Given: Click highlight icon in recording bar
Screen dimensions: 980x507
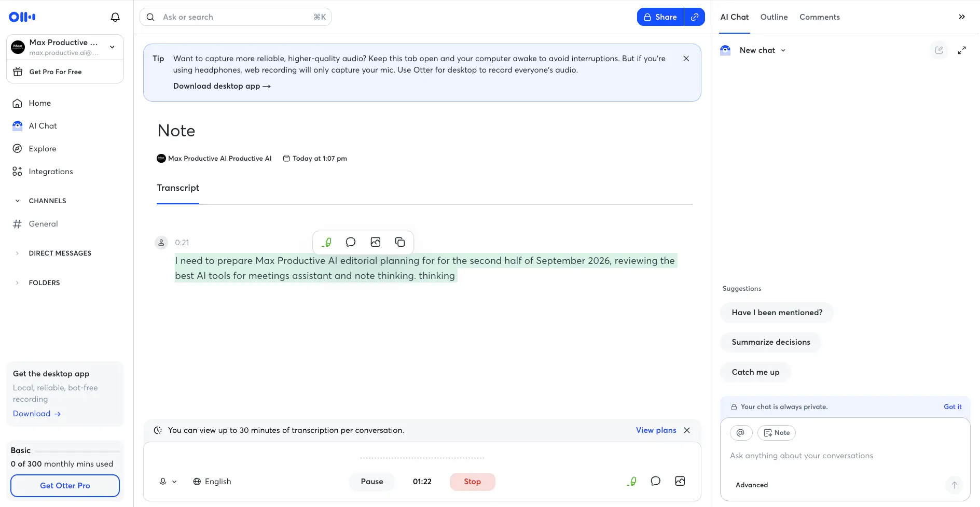Looking at the screenshot, I should (631, 482).
